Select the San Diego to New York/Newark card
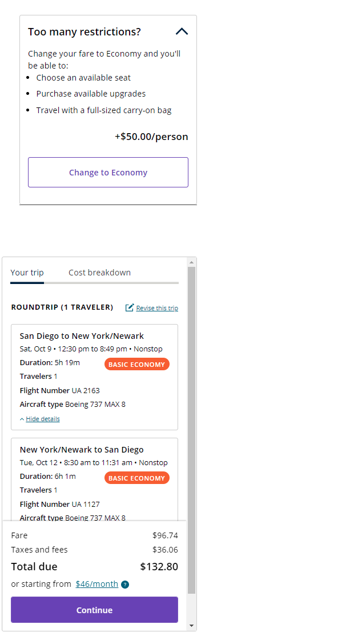The width and height of the screenshot is (350, 644). (x=94, y=377)
